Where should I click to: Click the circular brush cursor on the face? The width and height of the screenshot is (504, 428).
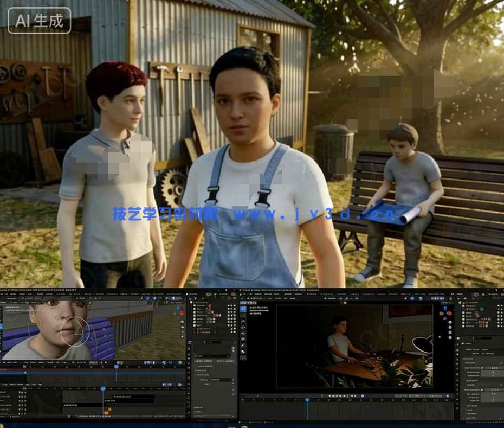pos(75,331)
